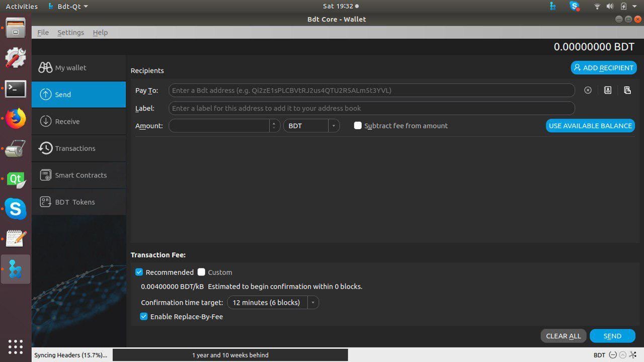
Task: Open the Help menu
Action: click(x=100, y=32)
